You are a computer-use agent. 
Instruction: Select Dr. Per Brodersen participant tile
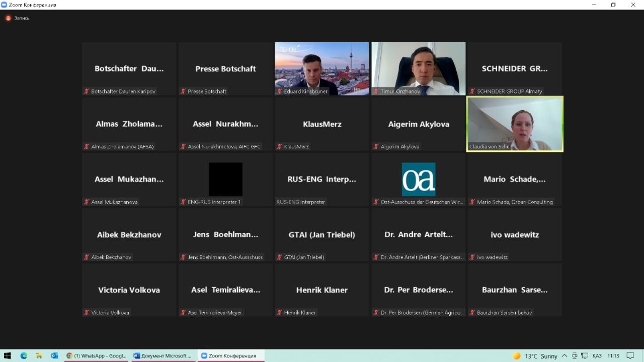(419, 290)
